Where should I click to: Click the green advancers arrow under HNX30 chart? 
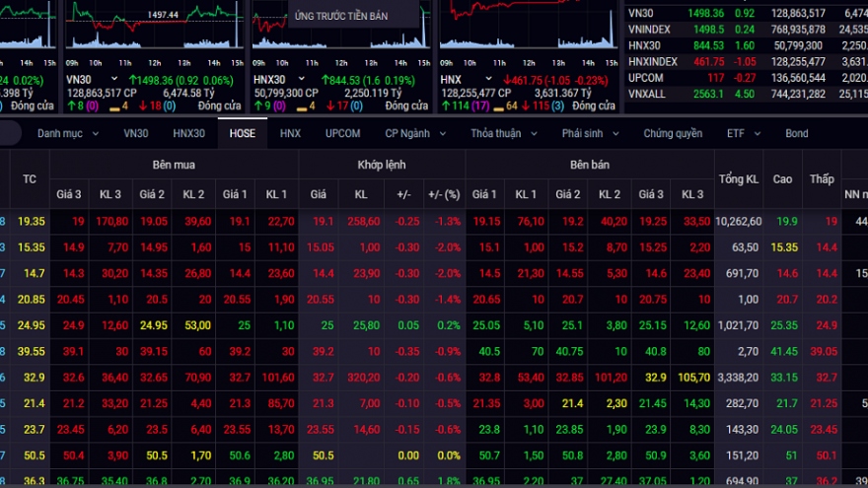[256, 105]
